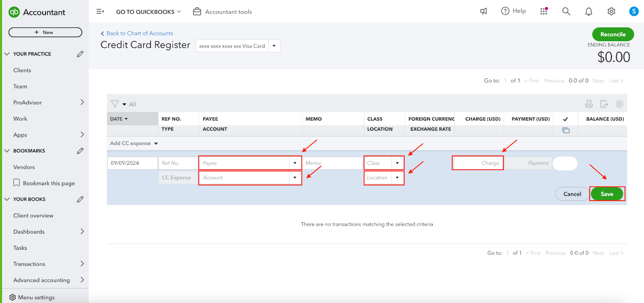644x303 pixels.
Task: Open the Add CC expense dropdown
Action: (x=134, y=143)
